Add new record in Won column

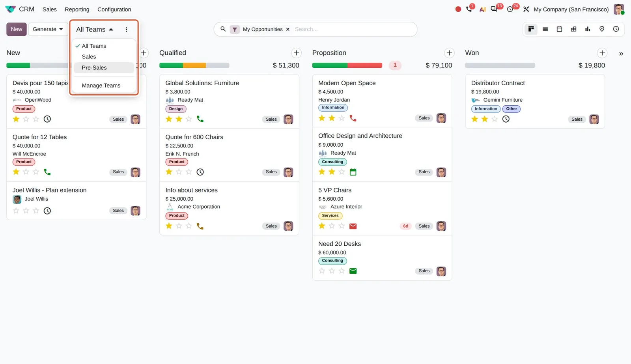pyautogui.click(x=602, y=53)
